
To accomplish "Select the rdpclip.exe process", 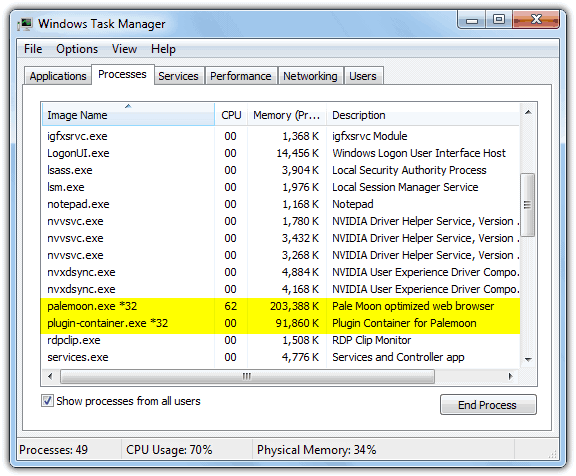I will tap(281, 340).
